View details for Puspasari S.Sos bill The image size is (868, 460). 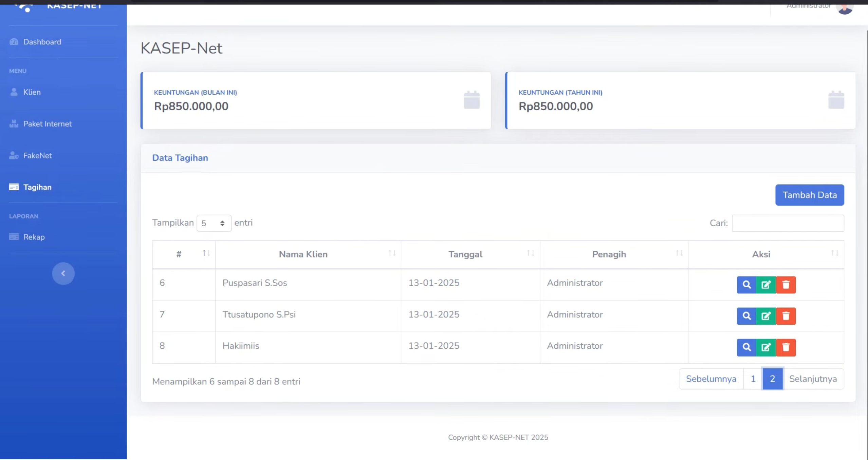pyautogui.click(x=746, y=285)
